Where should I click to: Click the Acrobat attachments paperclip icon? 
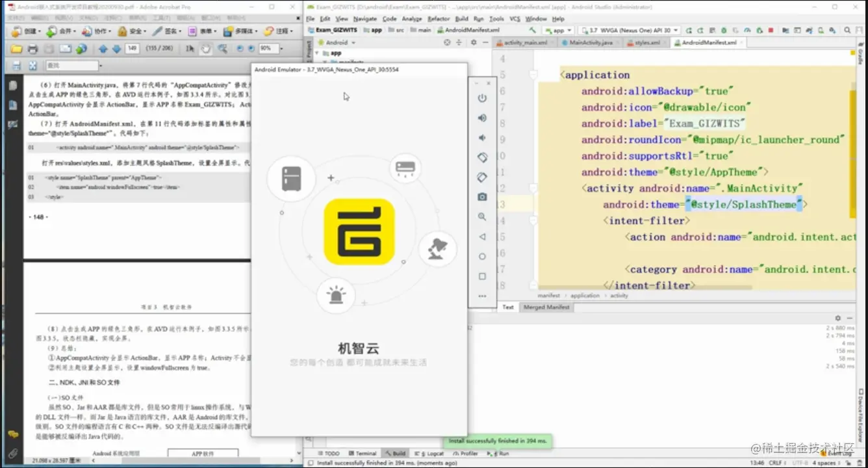point(13,453)
